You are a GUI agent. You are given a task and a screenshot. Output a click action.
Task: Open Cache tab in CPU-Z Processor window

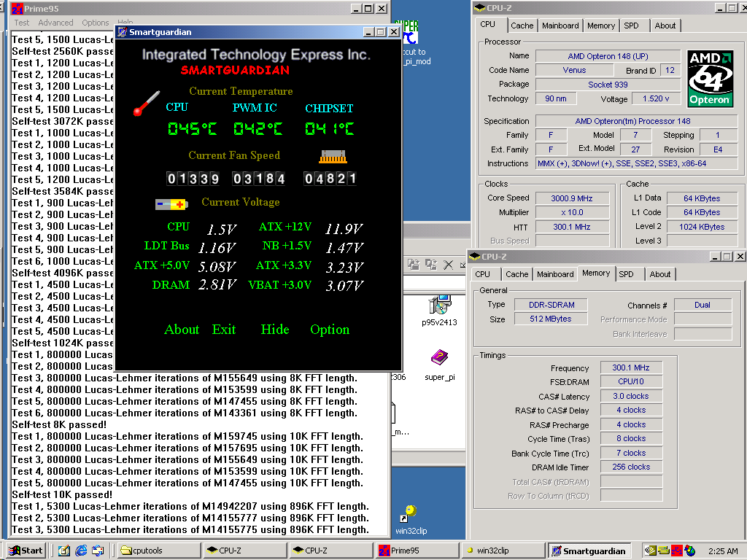click(x=522, y=26)
